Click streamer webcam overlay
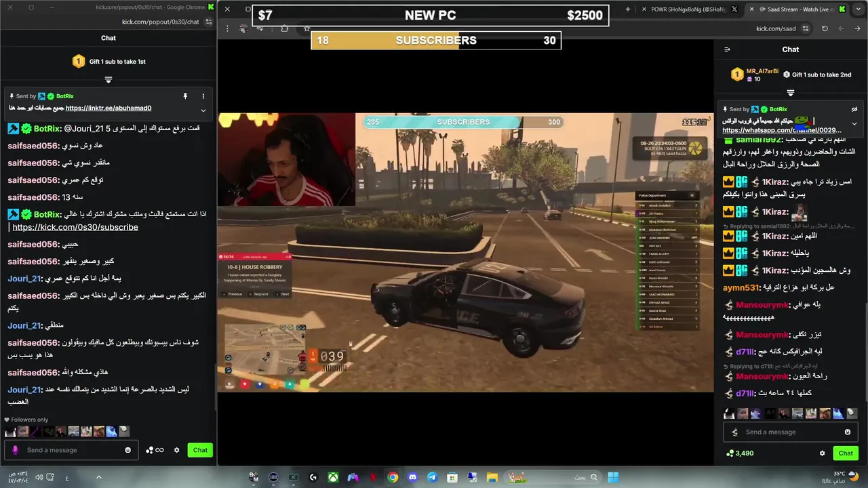This screenshot has height=488, width=868. [286, 159]
